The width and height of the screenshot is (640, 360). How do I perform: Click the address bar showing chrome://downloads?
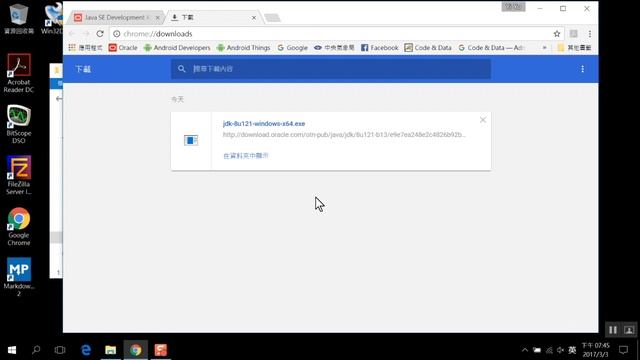click(331, 34)
